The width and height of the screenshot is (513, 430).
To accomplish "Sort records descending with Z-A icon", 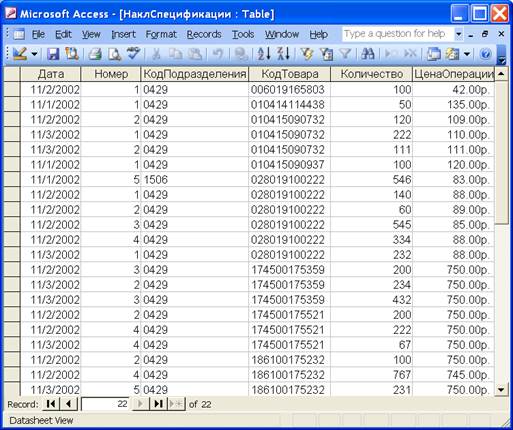I will pos(283,54).
